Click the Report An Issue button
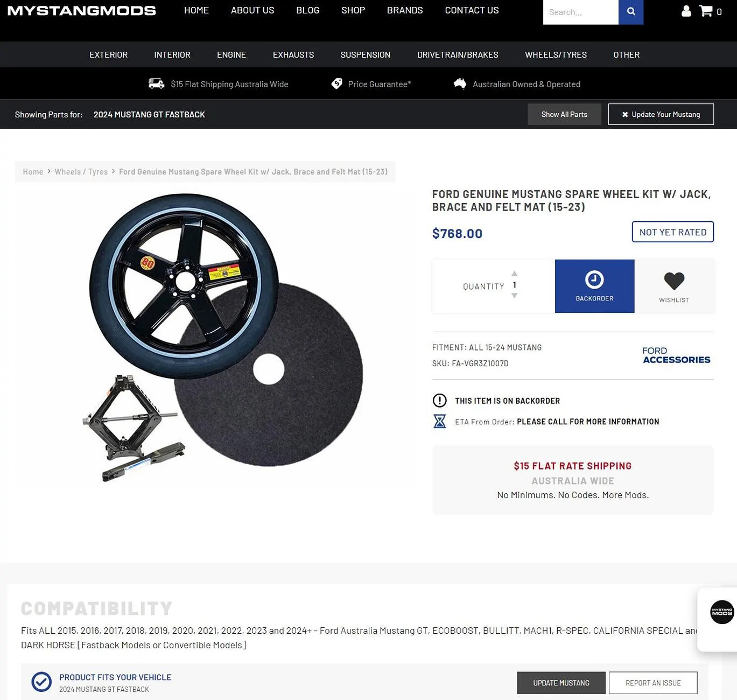This screenshot has width=737, height=700. [x=653, y=683]
